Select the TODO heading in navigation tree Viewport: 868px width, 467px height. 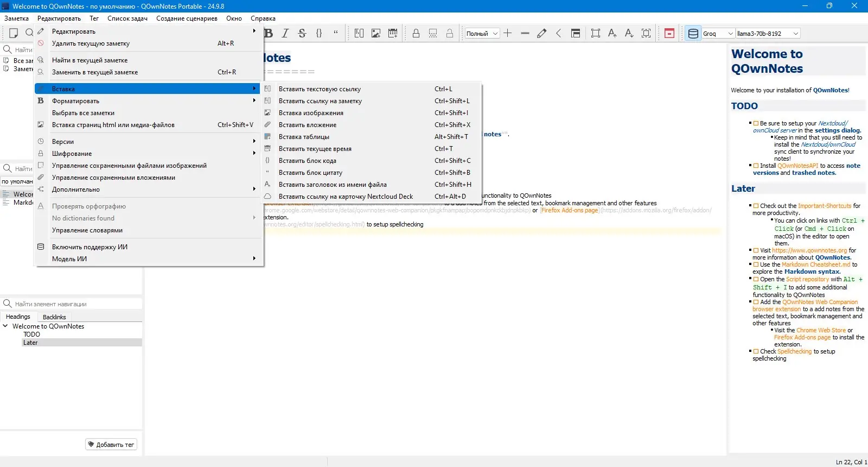(31, 335)
